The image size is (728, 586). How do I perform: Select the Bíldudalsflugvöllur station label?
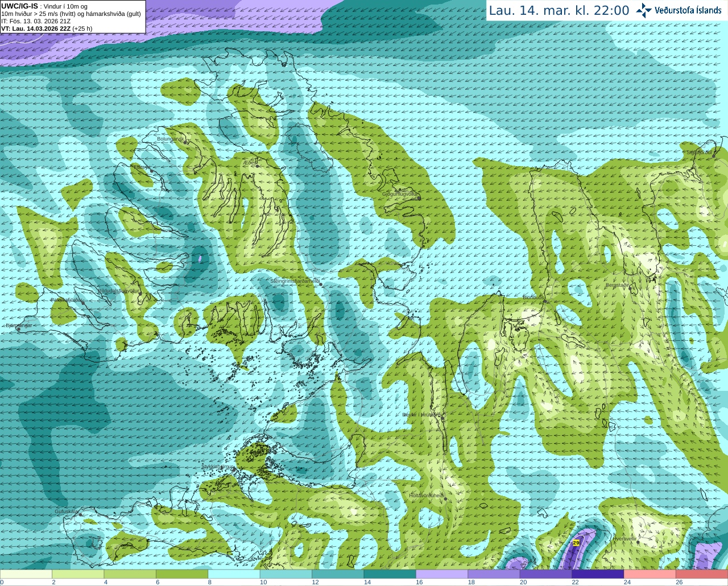pyautogui.click(x=118, y=290)
